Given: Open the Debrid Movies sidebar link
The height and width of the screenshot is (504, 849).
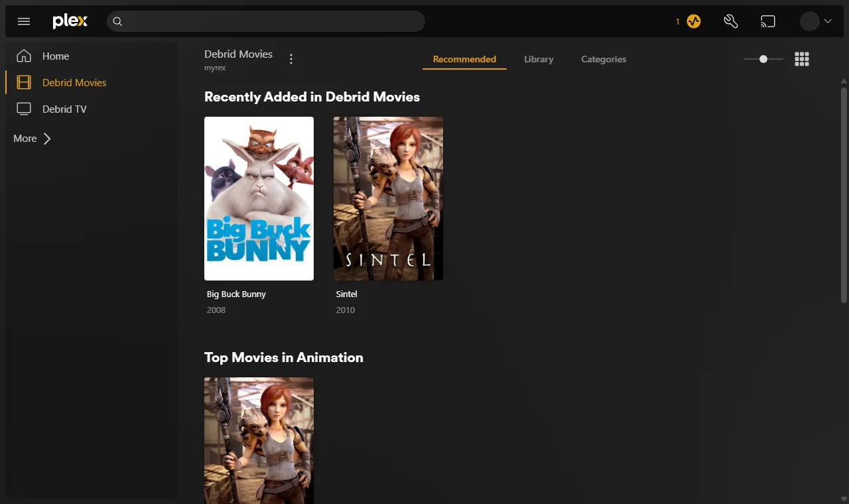Looking at the screenshot, I should click(74, 83).
